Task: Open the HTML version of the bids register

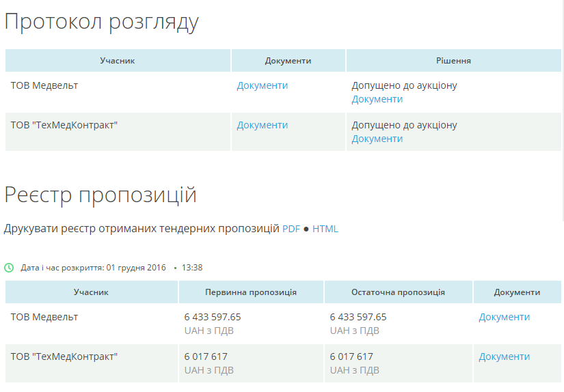Action: coord(325,229)
